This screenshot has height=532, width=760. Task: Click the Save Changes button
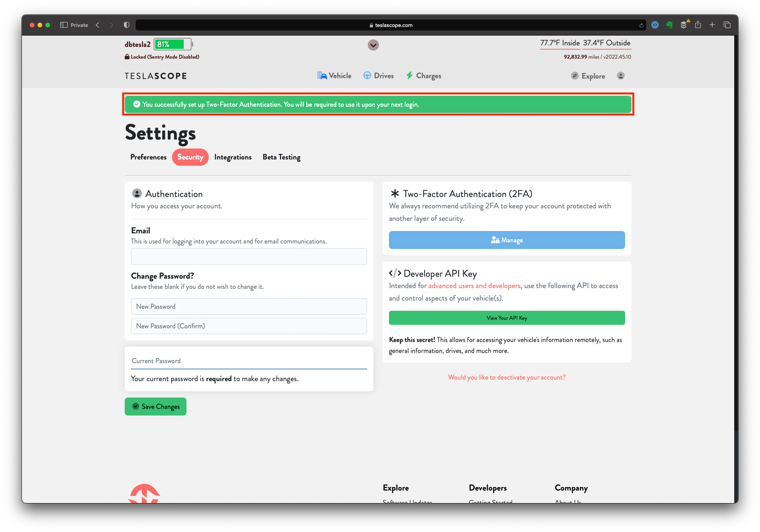click(x=156, y=407)
